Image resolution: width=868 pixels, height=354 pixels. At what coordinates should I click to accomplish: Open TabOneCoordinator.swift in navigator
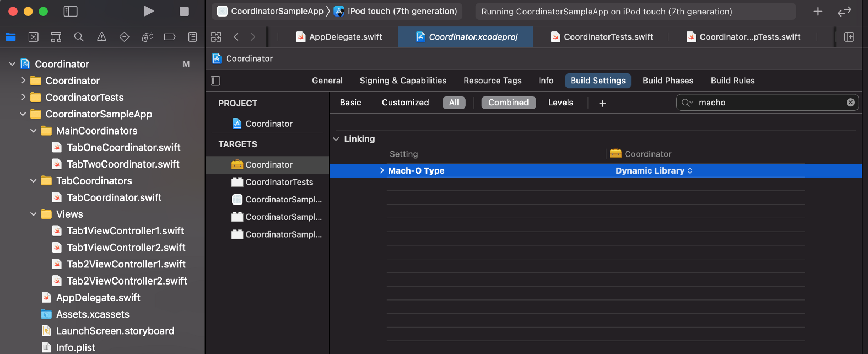point(123,147)
